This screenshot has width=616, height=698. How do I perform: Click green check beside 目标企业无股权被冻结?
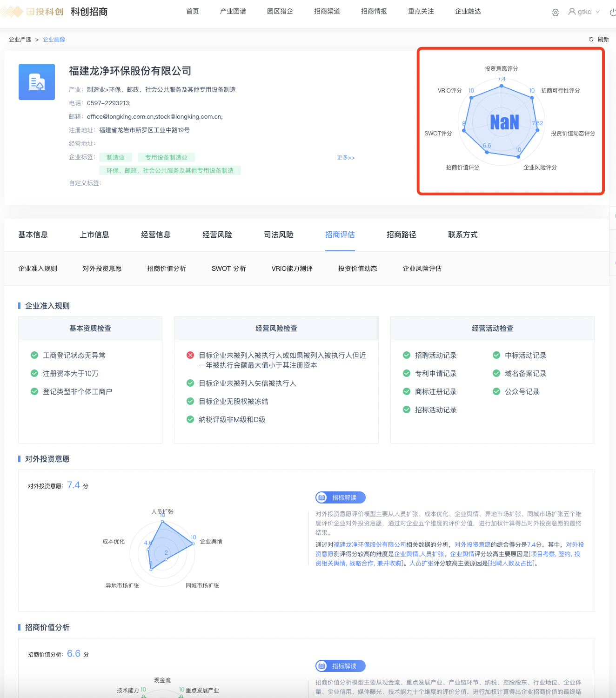pos(190,402)
